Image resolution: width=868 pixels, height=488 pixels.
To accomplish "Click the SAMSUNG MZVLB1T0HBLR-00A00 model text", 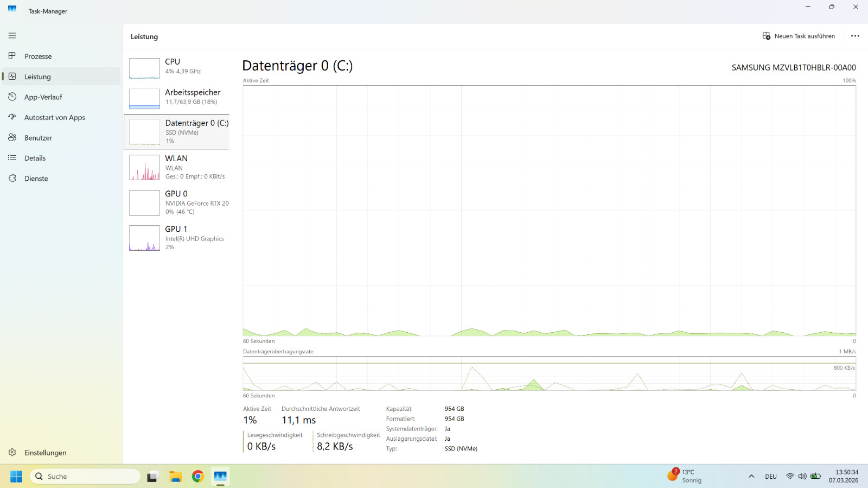I will tap(794, 68).
